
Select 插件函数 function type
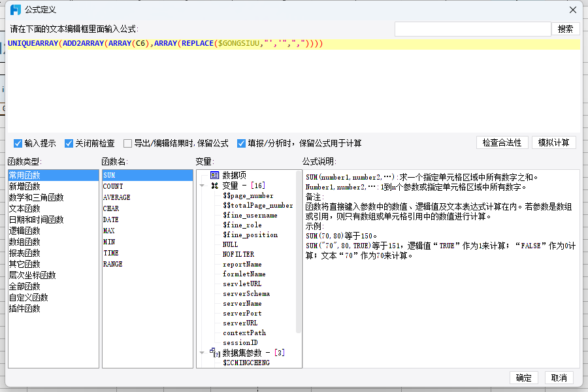pyautogui.click(x=54, y=308)
